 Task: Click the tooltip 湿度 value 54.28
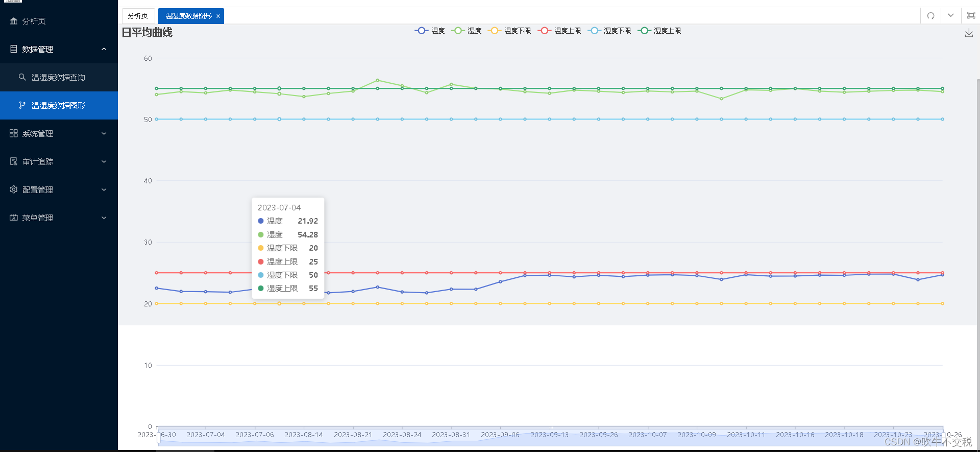pyautogui.click(x=308, y=234)
